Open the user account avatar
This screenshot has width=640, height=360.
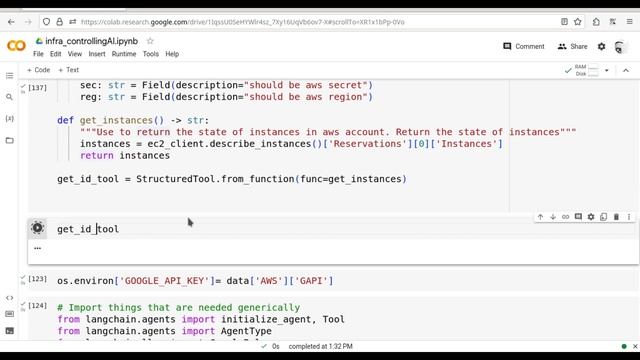click(620, 47)
